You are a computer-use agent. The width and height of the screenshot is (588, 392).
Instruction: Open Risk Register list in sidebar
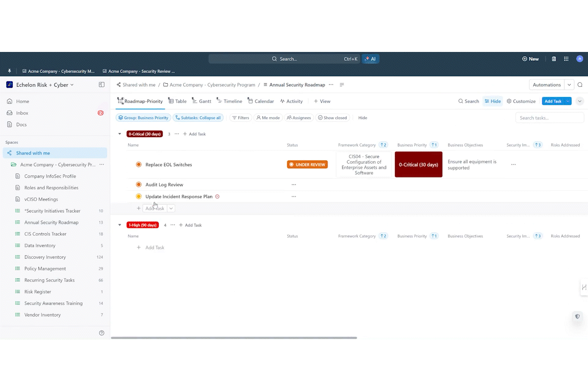[x=38, y=292]
